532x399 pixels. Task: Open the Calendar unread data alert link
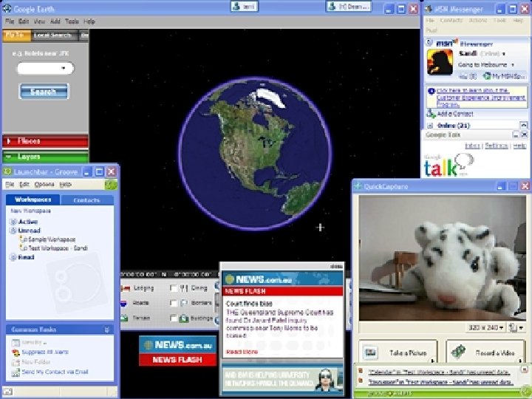pyautogui.click(x=439, y=372)
